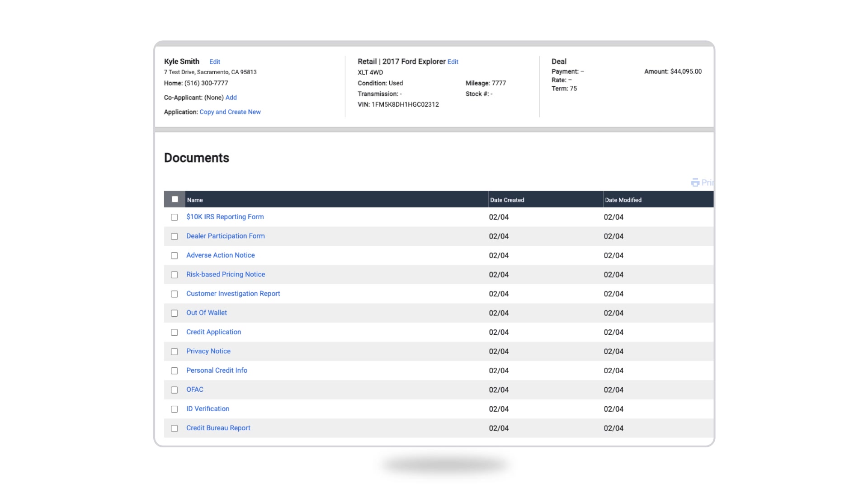Open the Credit Application document

[213, 332]
